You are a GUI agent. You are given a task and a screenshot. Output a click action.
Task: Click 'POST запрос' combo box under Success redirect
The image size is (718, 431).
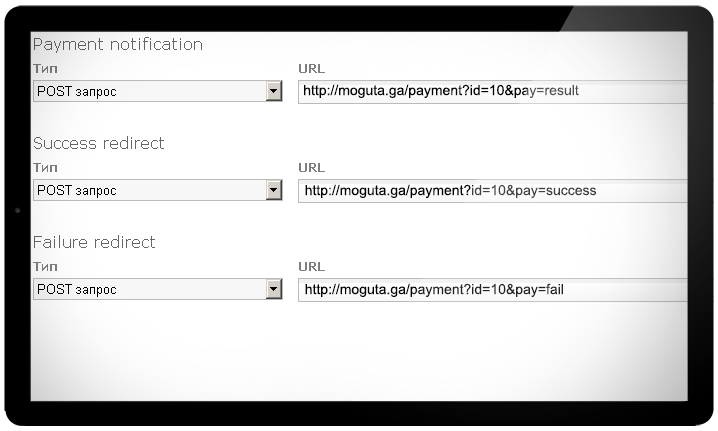click(148, 191)
